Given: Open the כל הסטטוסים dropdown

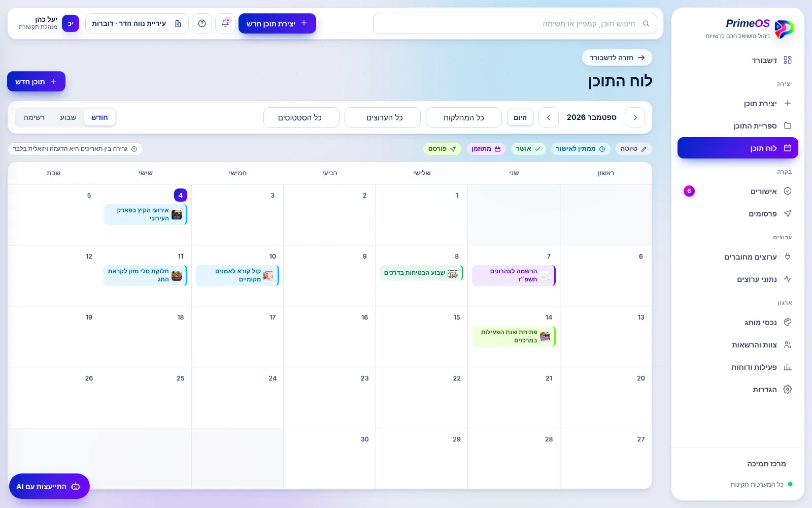Looking at the screenshot, I should [x=301, y=118].
